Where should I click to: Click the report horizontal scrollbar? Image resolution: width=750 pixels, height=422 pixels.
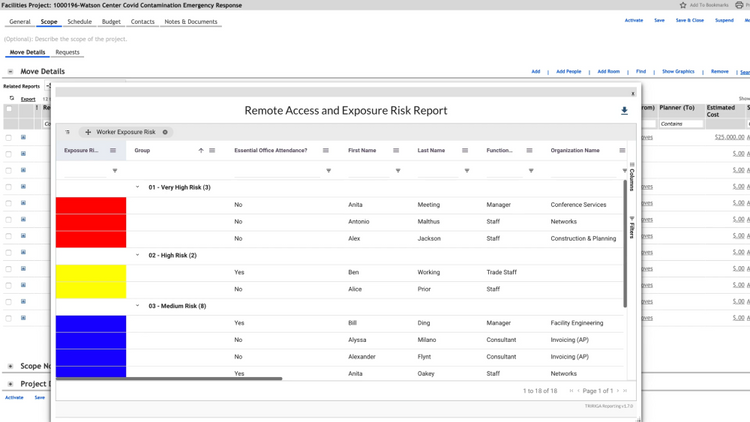pyautogui.click(x=169, y=378)
